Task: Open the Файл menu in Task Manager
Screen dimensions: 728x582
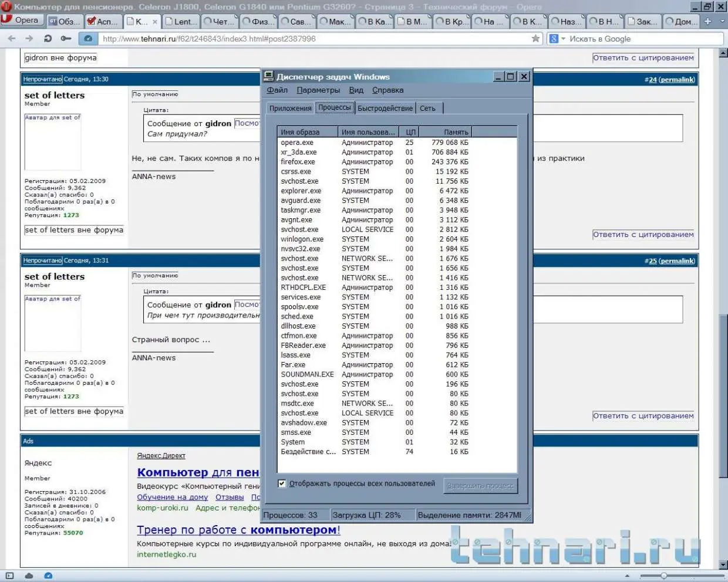Action: (x=277, y=90)
